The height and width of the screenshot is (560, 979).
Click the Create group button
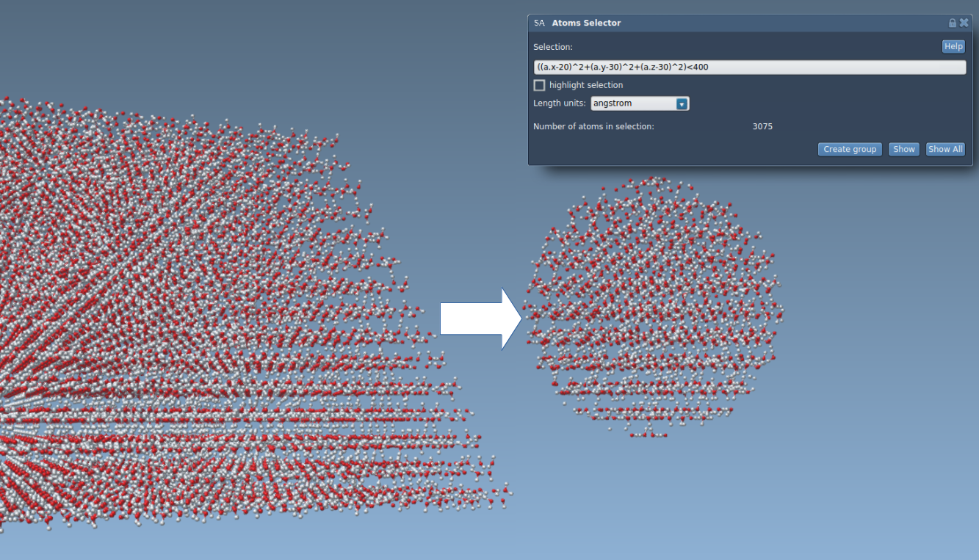(x=850, y=149)
